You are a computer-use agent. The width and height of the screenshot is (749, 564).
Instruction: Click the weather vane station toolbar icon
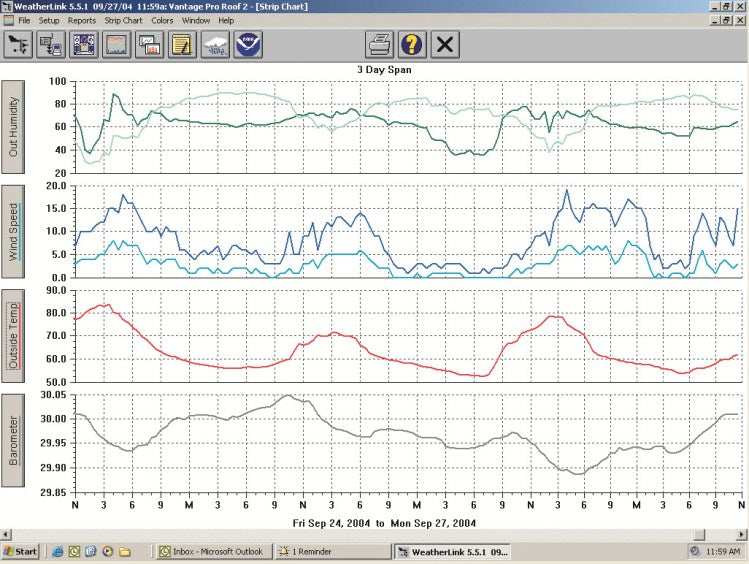pos(19,44)
